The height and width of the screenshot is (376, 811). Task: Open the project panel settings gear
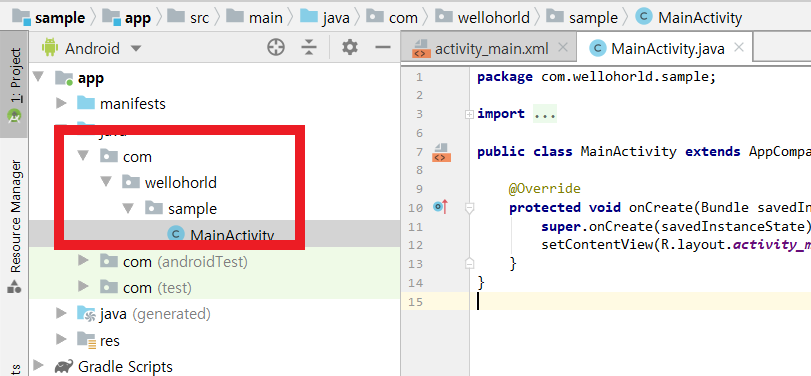point(350,48)
